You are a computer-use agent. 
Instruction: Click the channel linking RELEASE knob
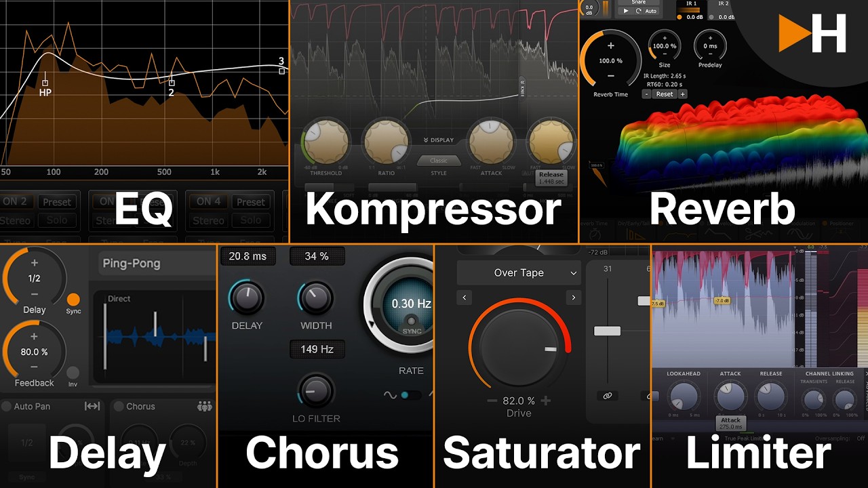[x=845, y=399]
